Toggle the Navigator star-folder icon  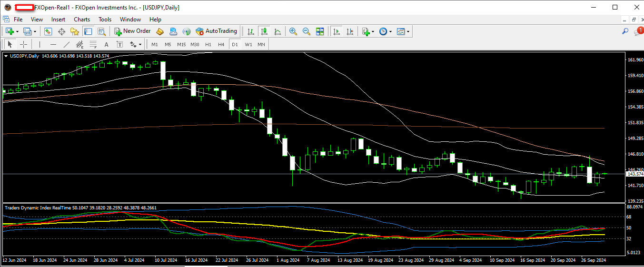[75, 31]
